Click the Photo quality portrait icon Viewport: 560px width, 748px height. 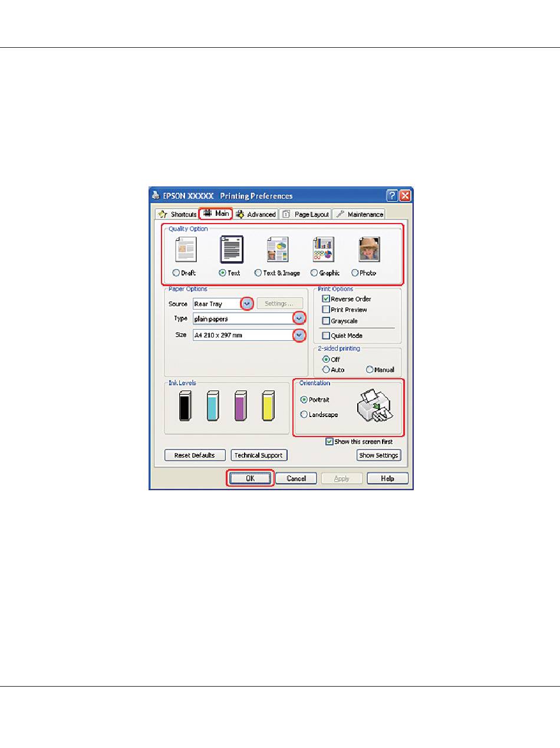click(370, 250)
